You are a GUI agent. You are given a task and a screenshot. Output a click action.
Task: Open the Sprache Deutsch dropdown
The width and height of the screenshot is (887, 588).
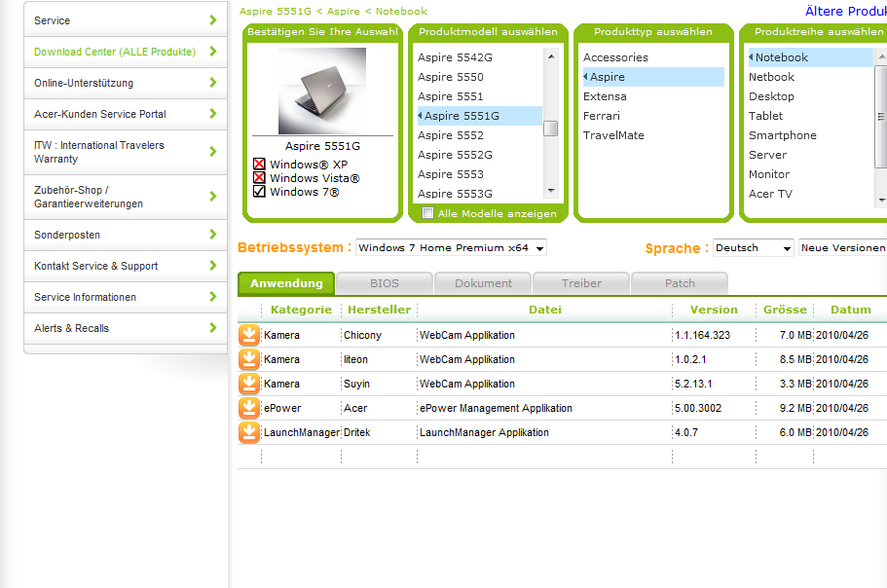pyautogui.click(x=753, y=247)
